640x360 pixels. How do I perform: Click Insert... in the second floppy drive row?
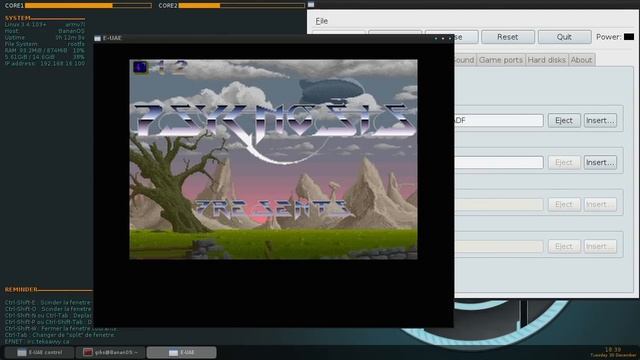point(600,162)
